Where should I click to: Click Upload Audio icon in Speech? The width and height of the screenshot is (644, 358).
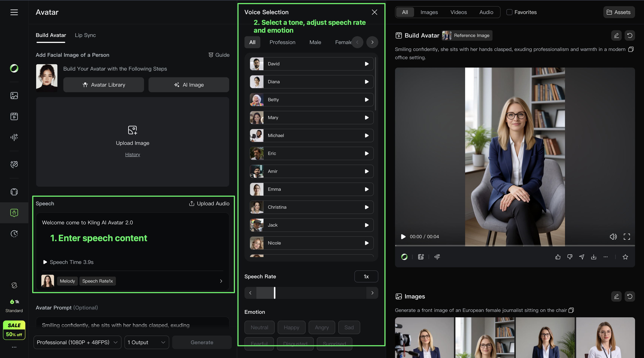192,203
